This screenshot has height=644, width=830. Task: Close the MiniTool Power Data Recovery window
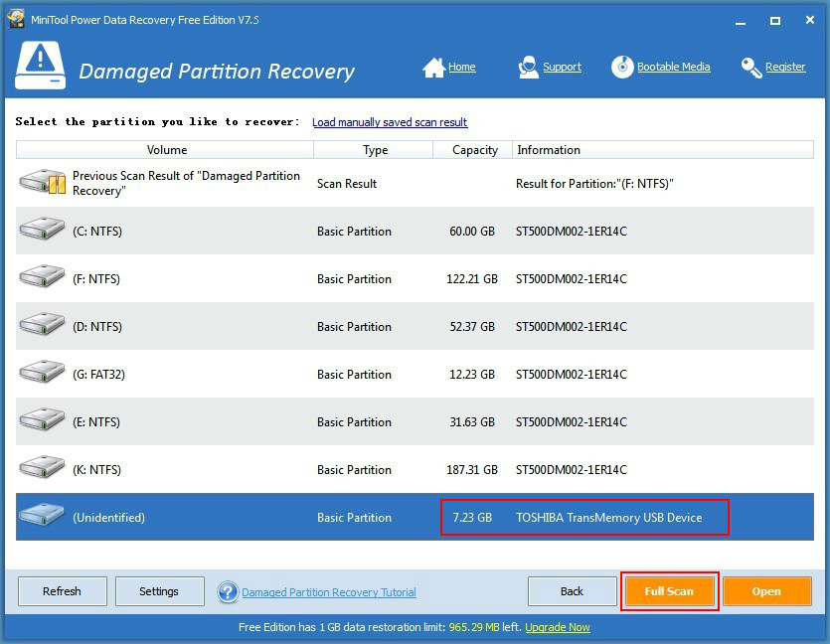click(810, 20)
